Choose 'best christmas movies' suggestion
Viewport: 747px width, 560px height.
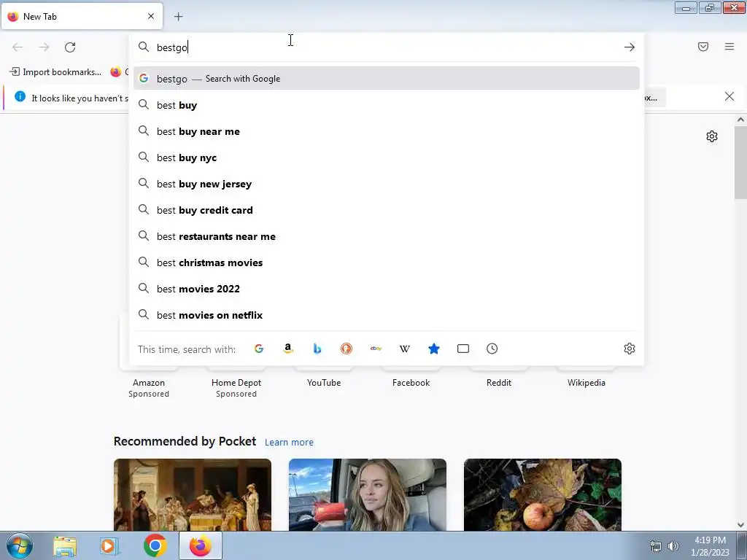(387, 262)
